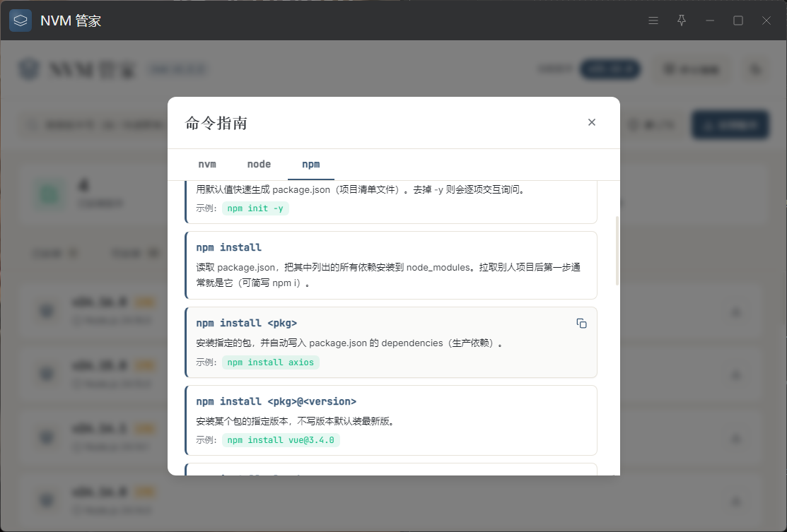787x532 pixels.
Task: Pin the window with the pushpin icon
Action: 682,20
